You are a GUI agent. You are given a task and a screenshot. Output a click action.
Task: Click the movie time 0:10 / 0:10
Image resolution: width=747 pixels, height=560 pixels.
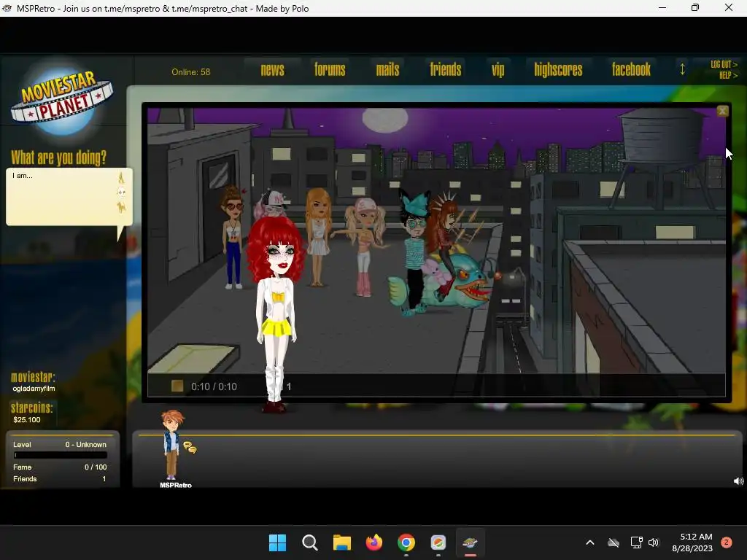214,386
